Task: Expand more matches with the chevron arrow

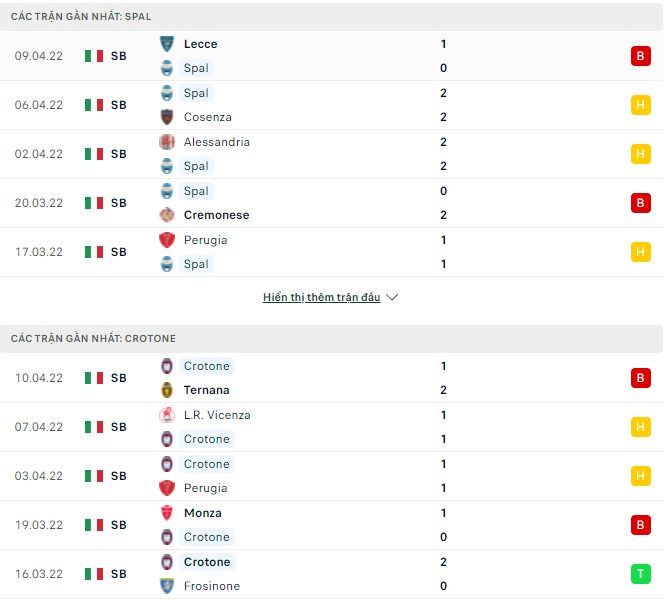Action: click(392, 298)
